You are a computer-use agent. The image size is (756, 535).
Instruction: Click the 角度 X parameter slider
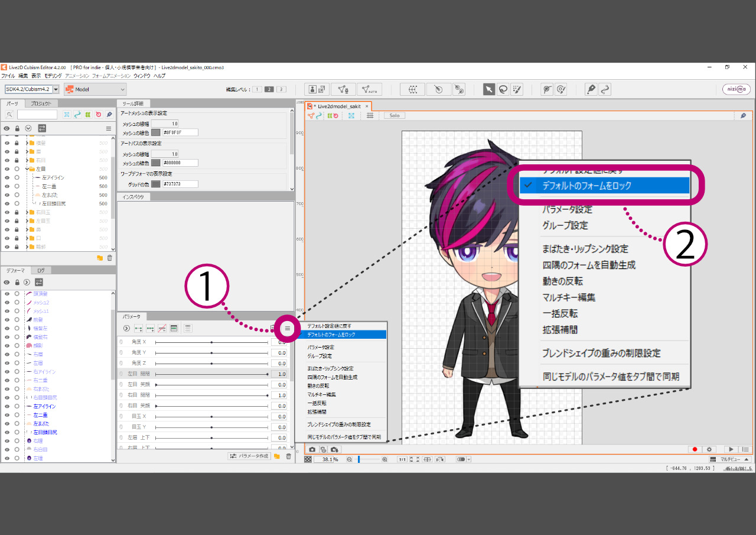[211, 342]
